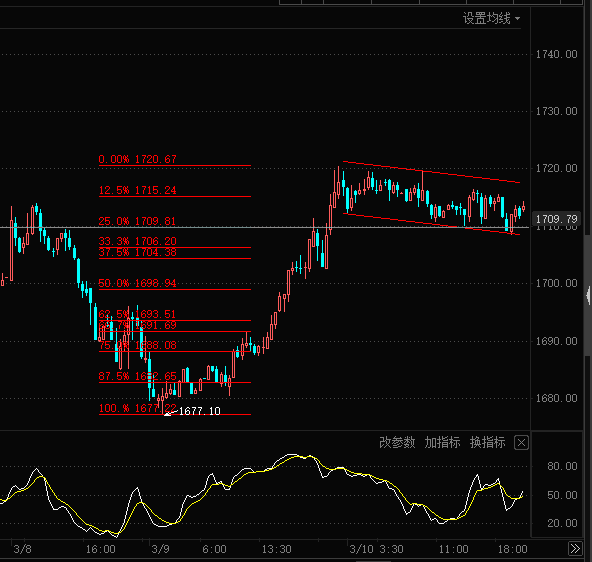Click the 1740.00 price axis label

tap(557, 54)
